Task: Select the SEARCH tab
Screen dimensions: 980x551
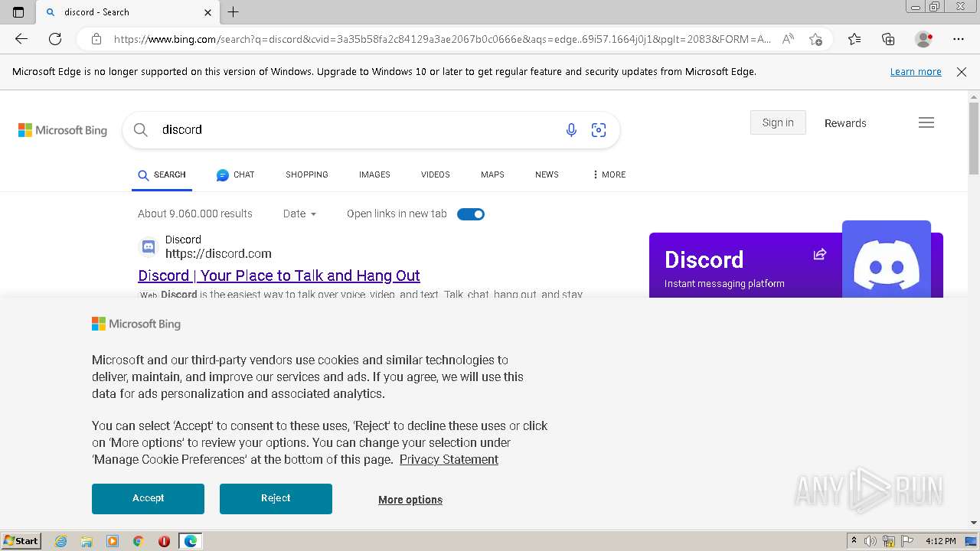Action: click(162, 174)
